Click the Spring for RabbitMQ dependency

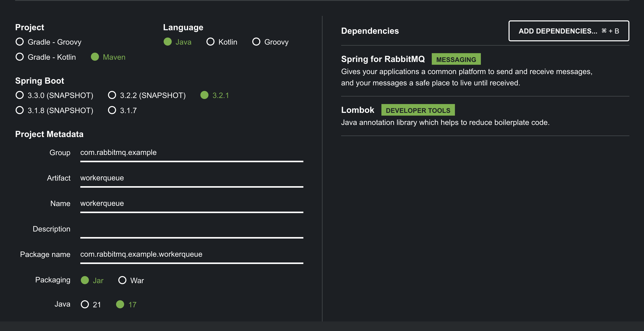click(x=383, y=59)
